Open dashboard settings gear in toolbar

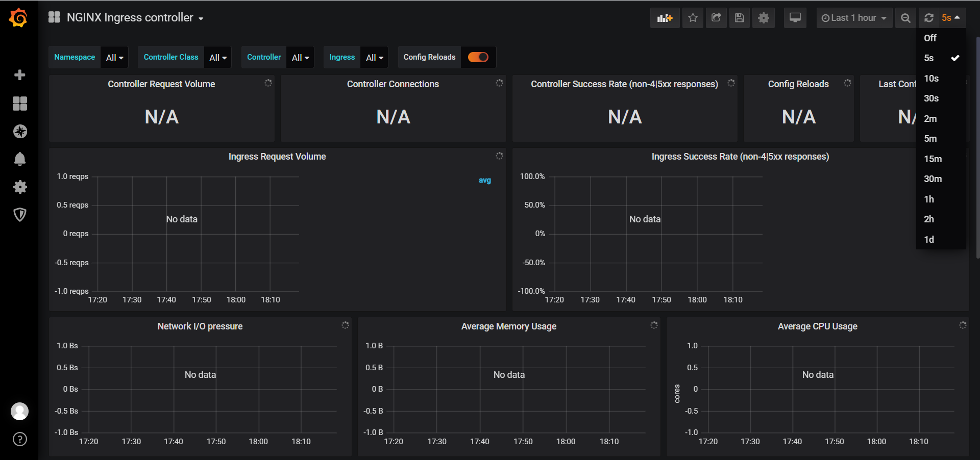(x=764, y=18)
